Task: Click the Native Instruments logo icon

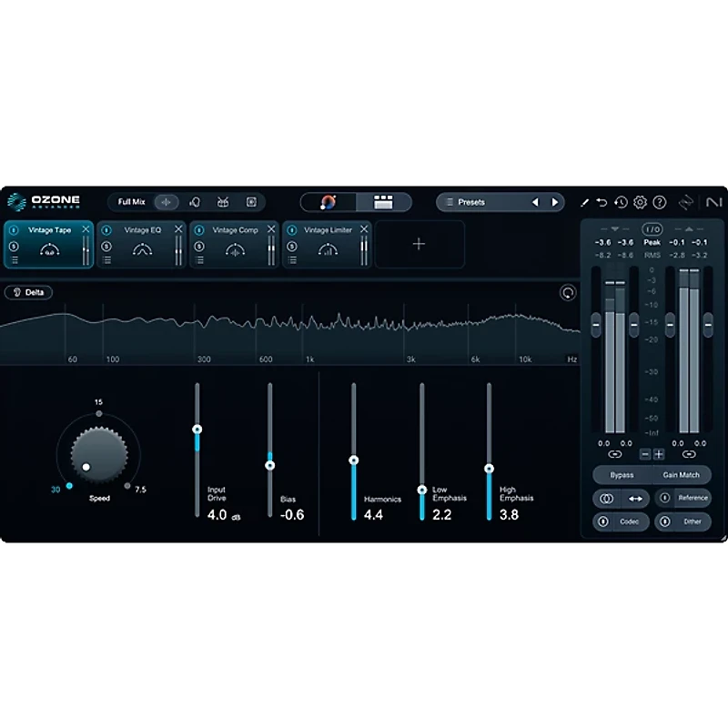Action: [714, 202]
